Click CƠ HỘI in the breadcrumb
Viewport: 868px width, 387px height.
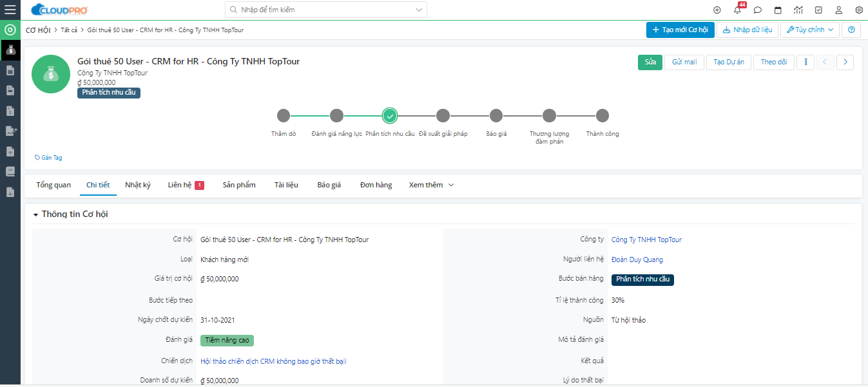38,30
